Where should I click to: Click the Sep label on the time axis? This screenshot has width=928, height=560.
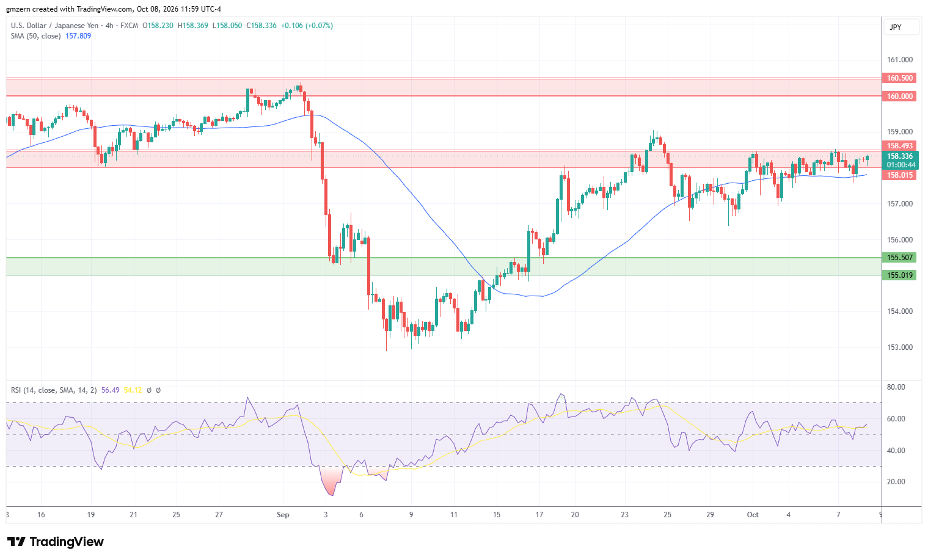(283, 515)
